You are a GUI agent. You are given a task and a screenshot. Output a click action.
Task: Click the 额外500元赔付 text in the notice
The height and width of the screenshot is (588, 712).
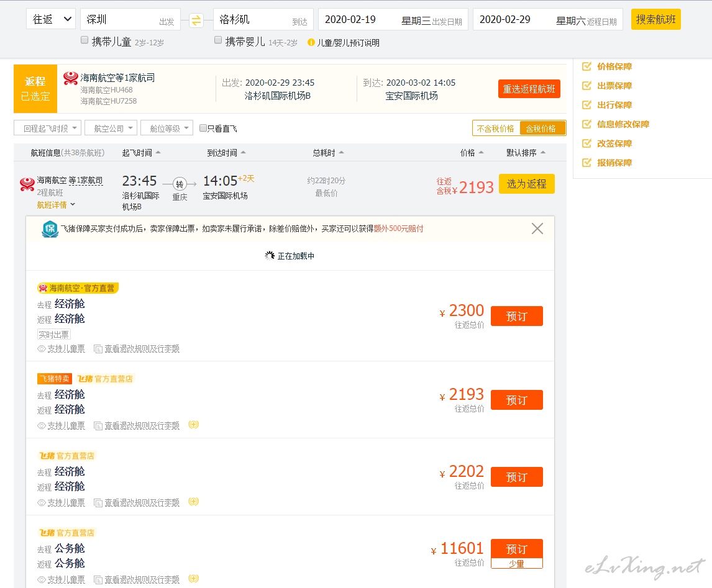399,228
